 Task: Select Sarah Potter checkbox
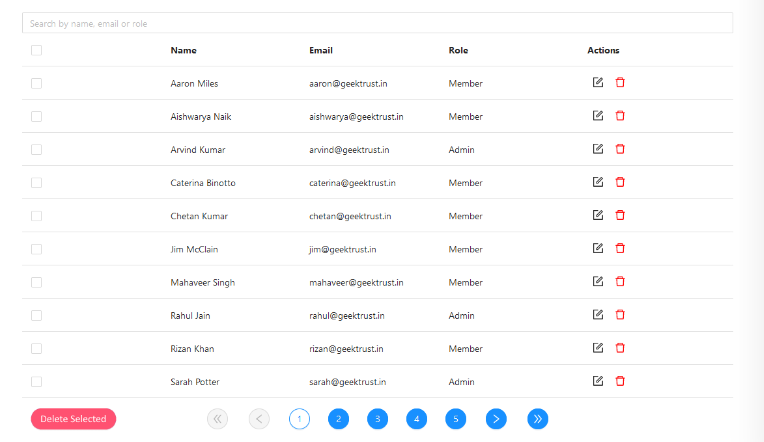coord(37,382)
